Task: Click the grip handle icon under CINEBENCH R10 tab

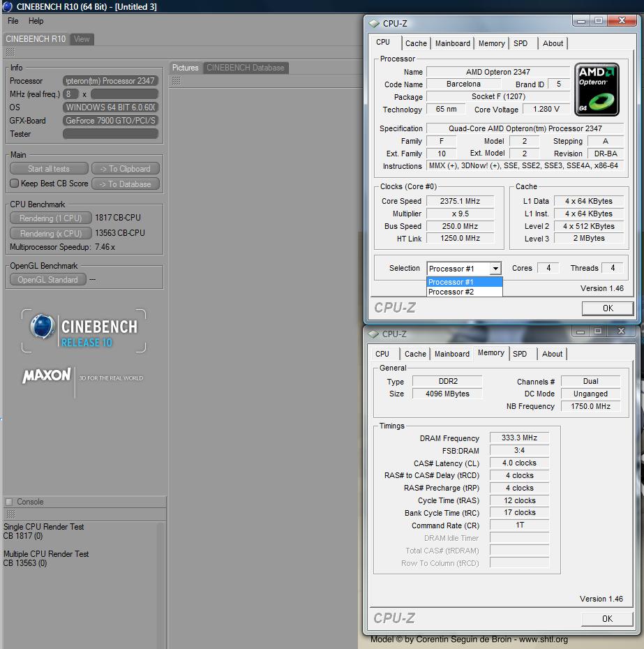Action: click(10, 52)
